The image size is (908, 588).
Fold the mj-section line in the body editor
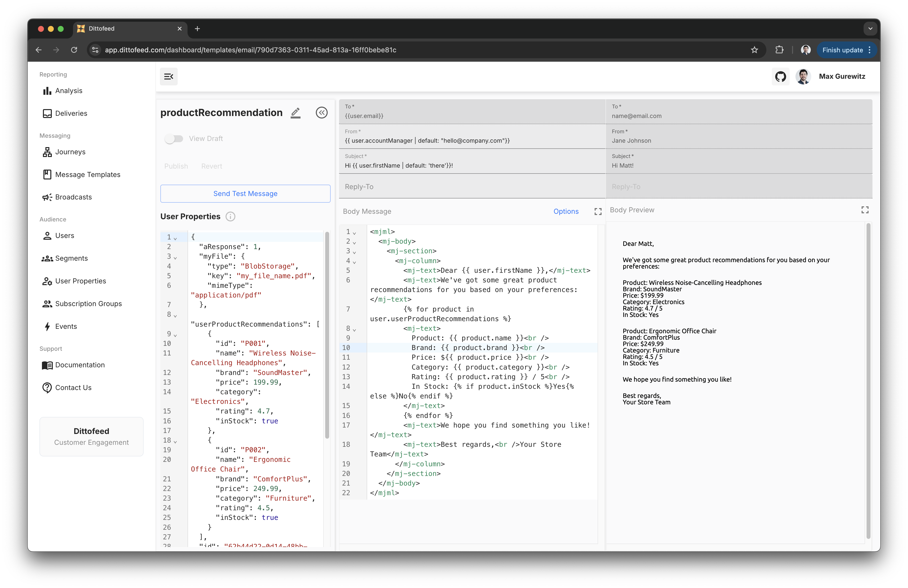354,252
